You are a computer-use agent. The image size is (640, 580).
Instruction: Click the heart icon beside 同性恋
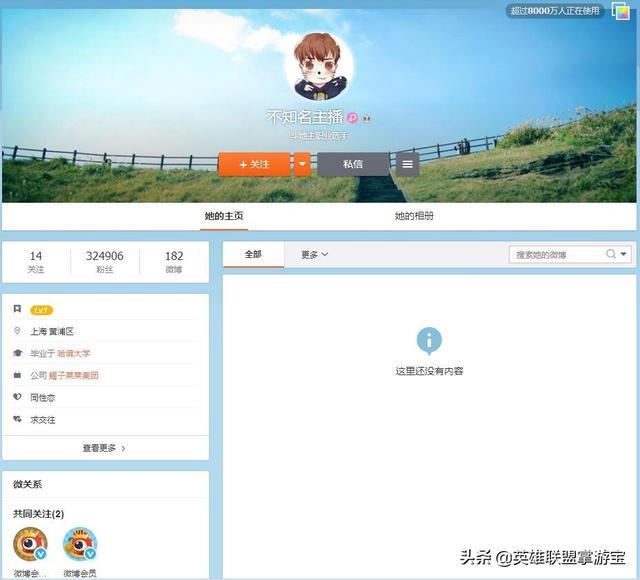pyautogui.click(x=17, y=396)
